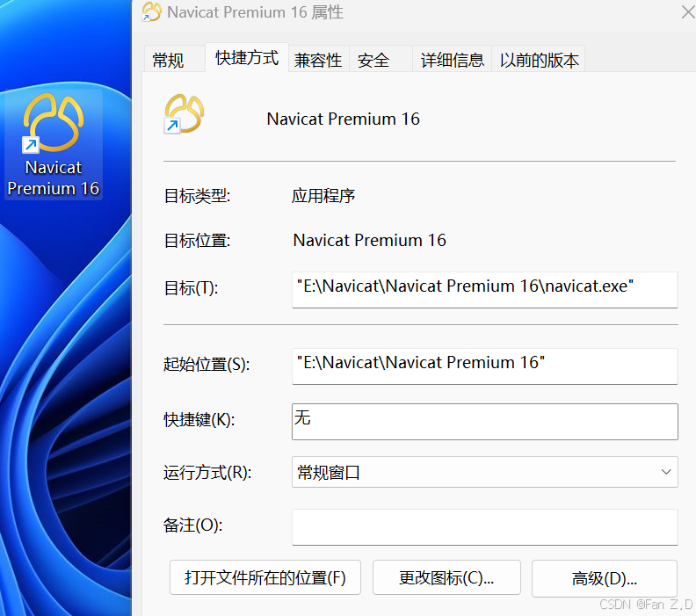696x616 pixels.
Task: Click the 目标类型: label
Action: tap(197, 196)
